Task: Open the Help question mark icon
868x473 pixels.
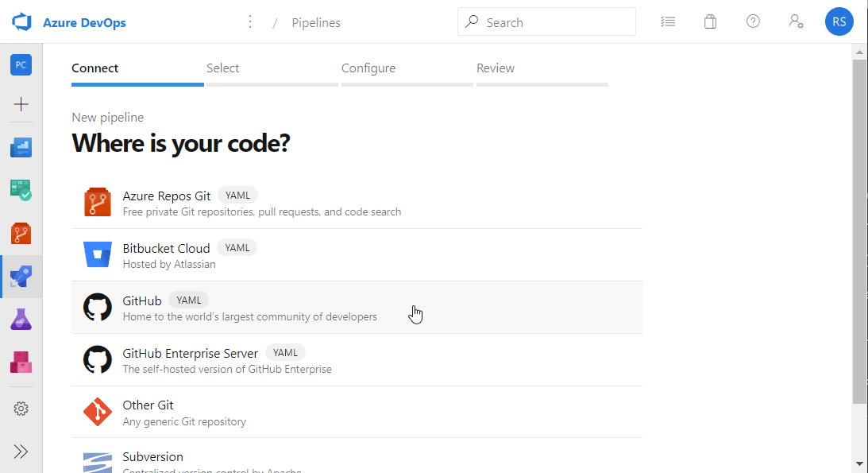Action: point(753,21)
